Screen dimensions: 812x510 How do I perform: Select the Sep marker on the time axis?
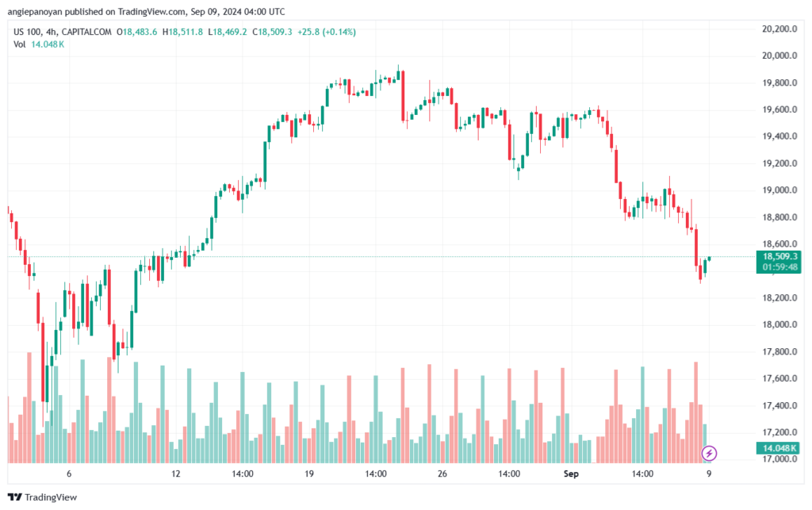coord(571,474)
